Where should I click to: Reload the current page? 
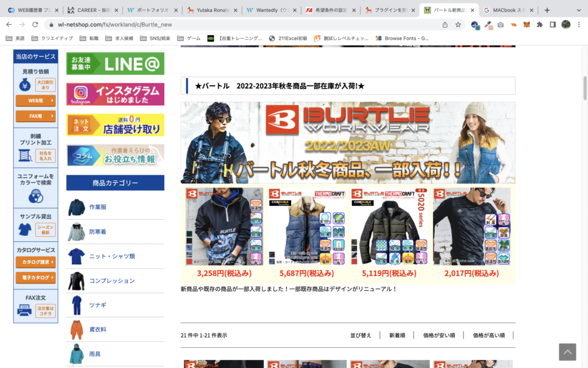click(35, 24)
